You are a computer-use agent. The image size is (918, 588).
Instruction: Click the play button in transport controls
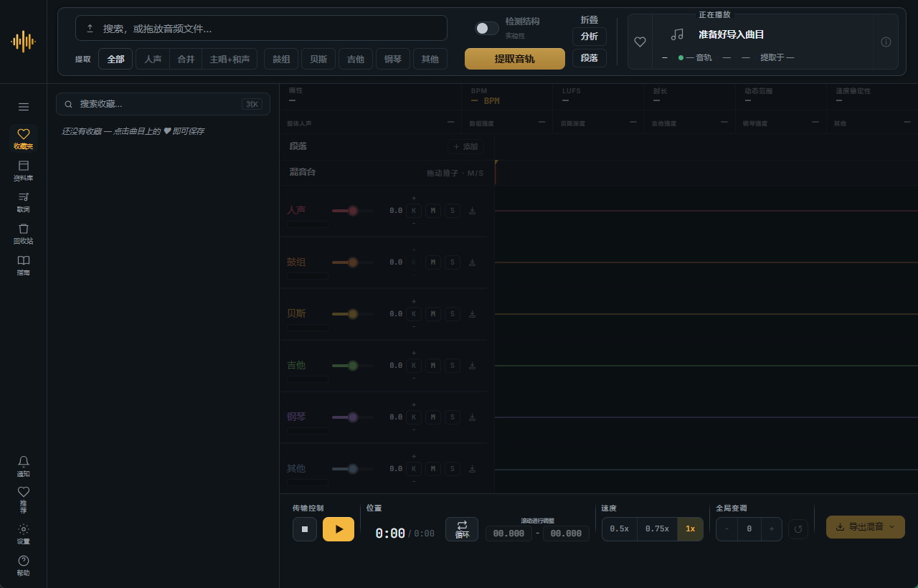point(339,529)
